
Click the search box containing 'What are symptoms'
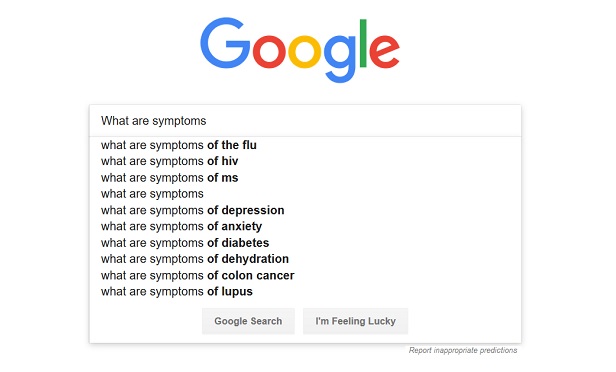point(305,121)
